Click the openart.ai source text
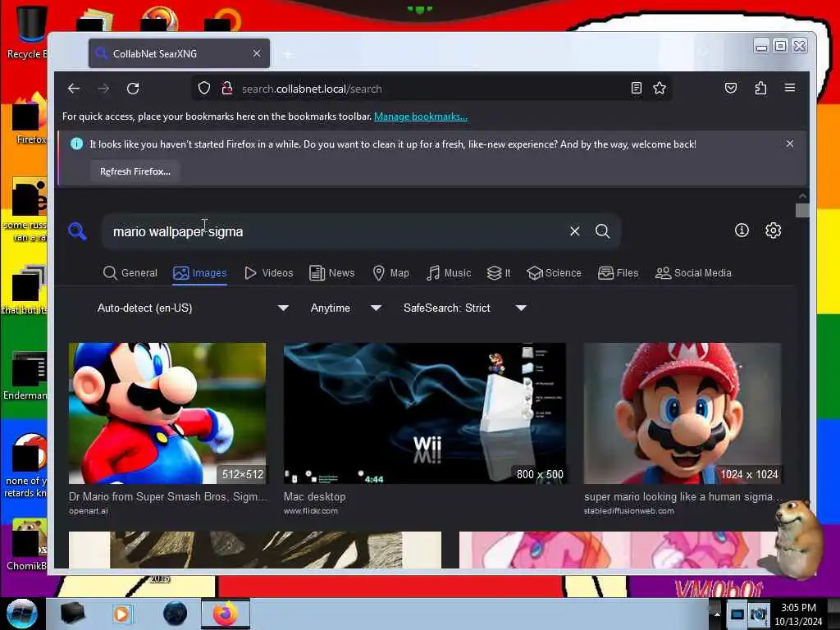The height and width of the screenshot is (630, 840). pyautogui.click(x=89, y=511)
